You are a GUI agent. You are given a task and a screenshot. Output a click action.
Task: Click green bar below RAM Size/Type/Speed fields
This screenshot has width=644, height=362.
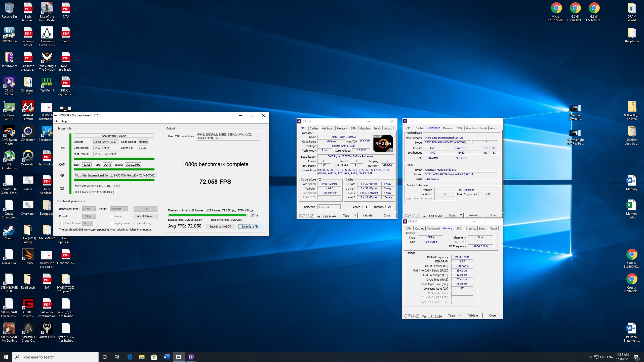coord(114,169)
